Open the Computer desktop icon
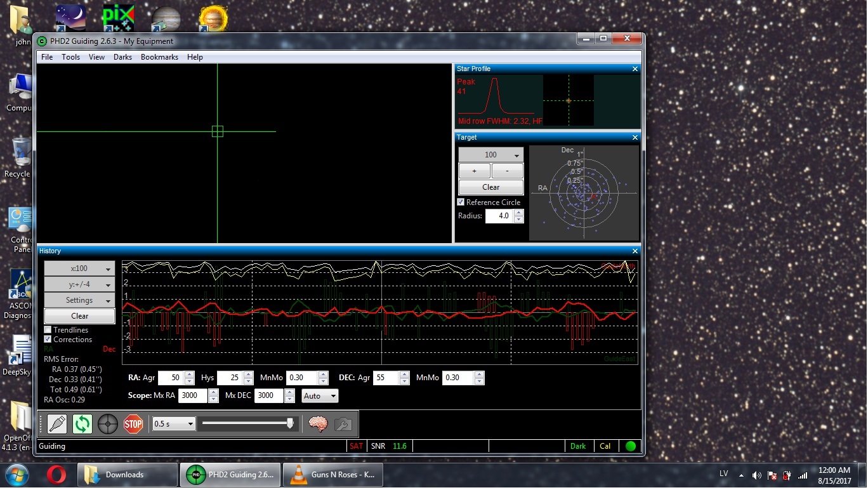The image size is (868, 490). coord(20,92)
